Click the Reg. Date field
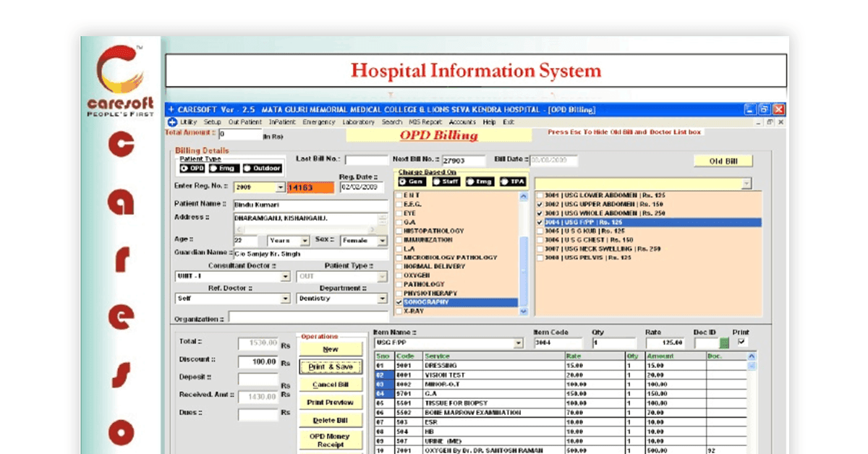 point(364,187)
